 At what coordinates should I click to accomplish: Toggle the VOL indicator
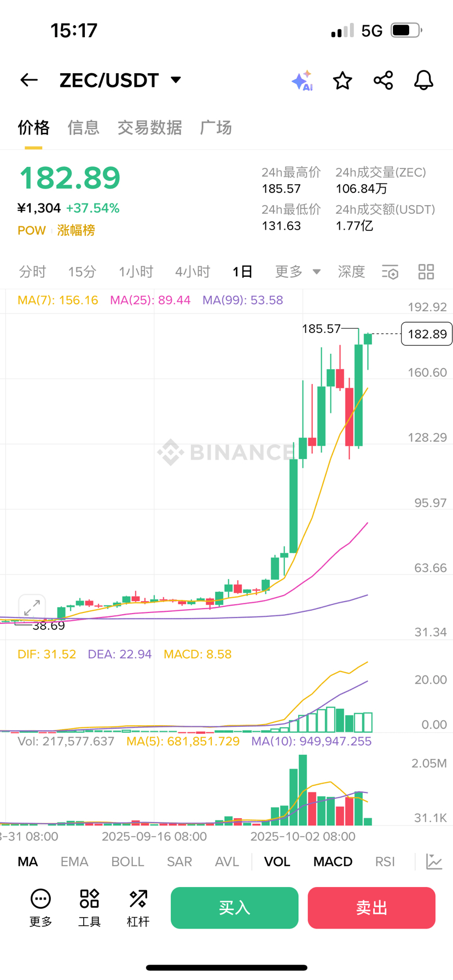point(277,862)
